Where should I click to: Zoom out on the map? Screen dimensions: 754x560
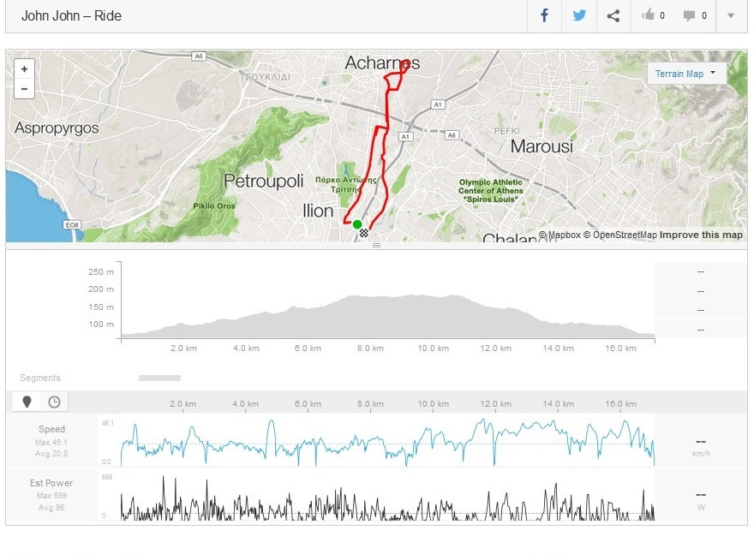pyautogui.click(x=24, y=88)
